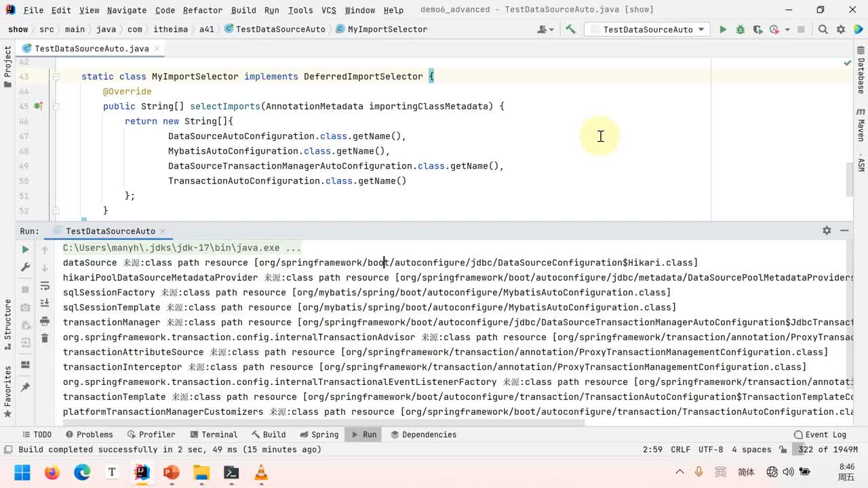Screen dimensions: 868x488
Task: Open the Refactor menu
Action: (x=202, y=10)
